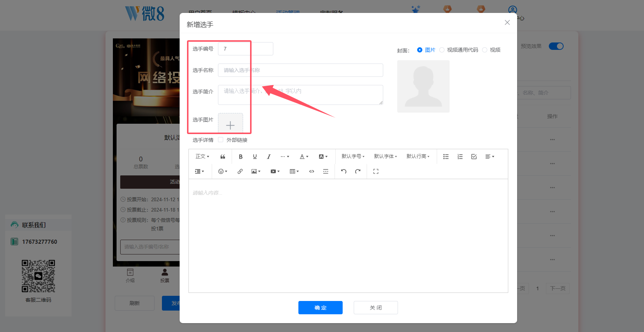Redo the last edit
The image size is (644, 332).
point(358,171)
